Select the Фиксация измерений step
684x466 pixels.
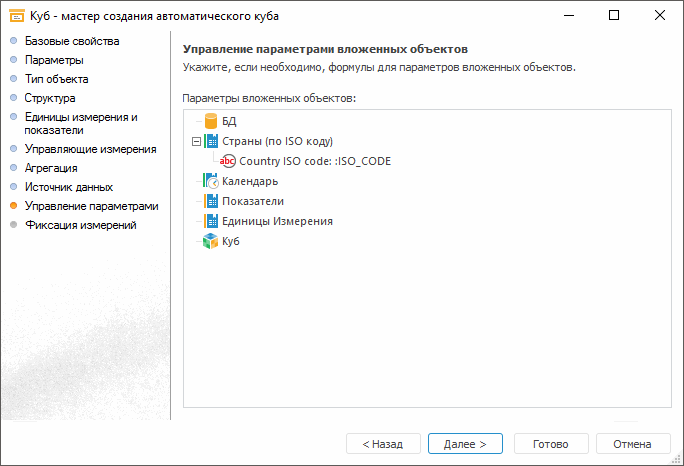81,225
